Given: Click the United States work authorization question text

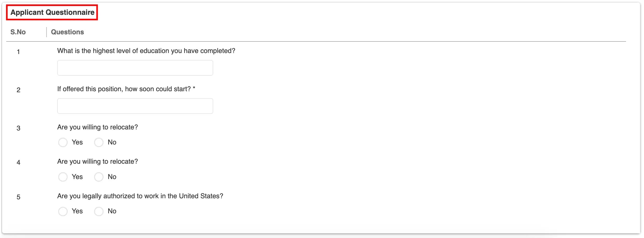Looking at the screenshot, I should pyautogui.click(x=140, y=196).
